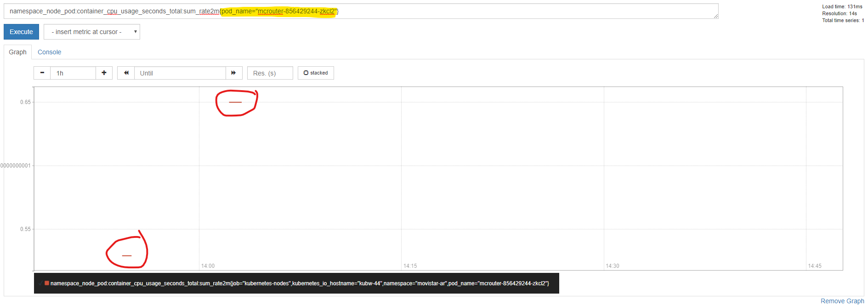Advance the end time with forward arrows
This screenshot has height=306, width=868.
(x=233, y=73)
